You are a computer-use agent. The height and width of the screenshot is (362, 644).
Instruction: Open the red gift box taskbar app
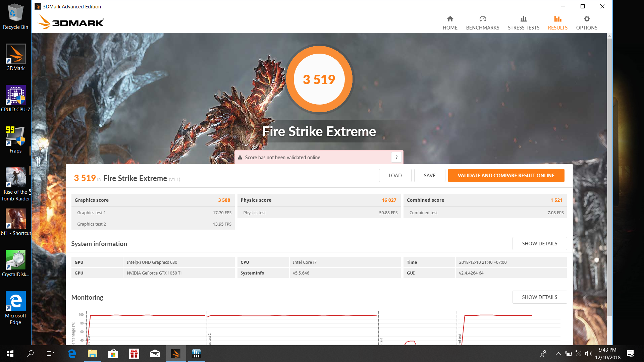(134, 354)
